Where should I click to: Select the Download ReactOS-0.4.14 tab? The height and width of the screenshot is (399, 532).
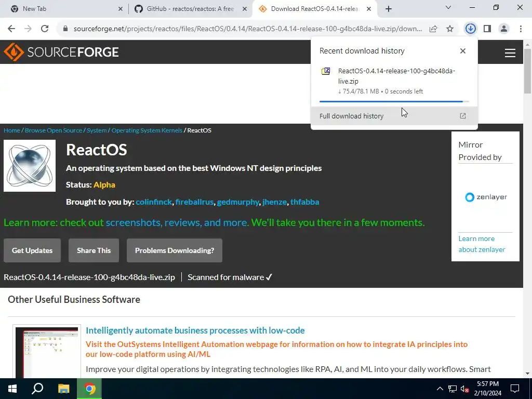[314, 9]
